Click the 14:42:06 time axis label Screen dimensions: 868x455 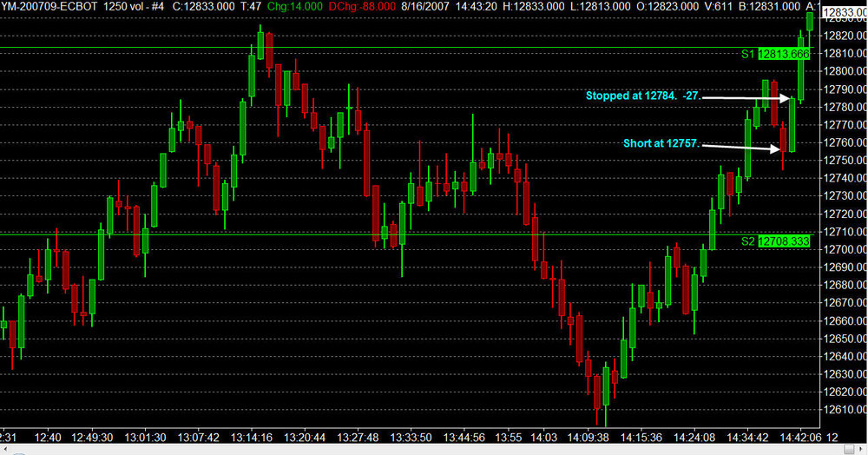800,438
